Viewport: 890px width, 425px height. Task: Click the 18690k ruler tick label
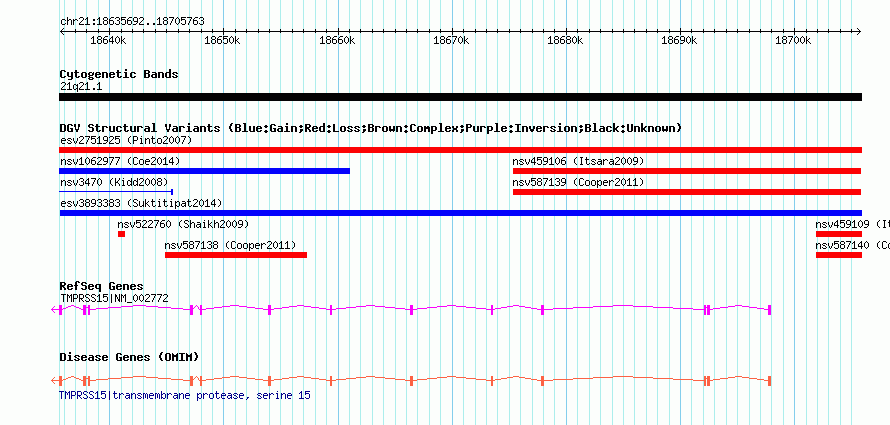tap(679, 41)
